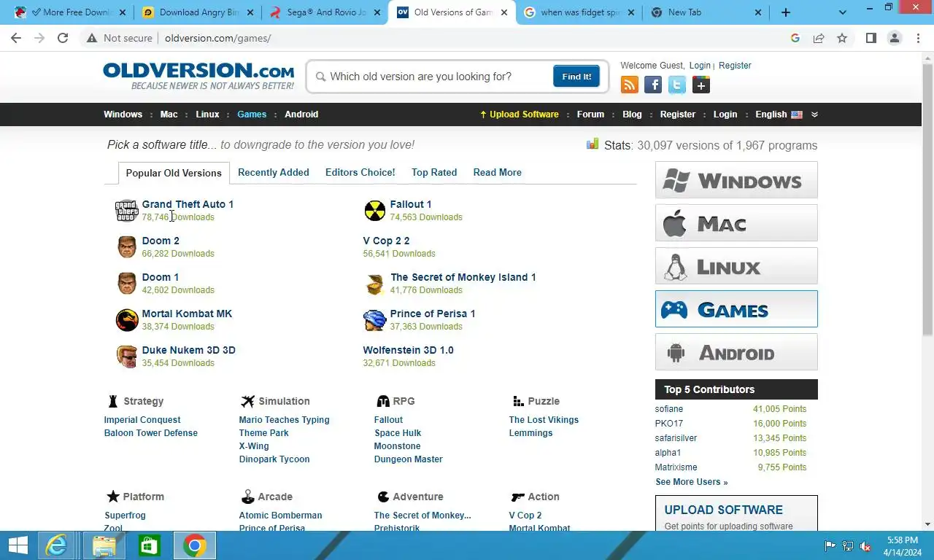
Task: Open the RSS feed icon
Action: click(x=629, y=85)
